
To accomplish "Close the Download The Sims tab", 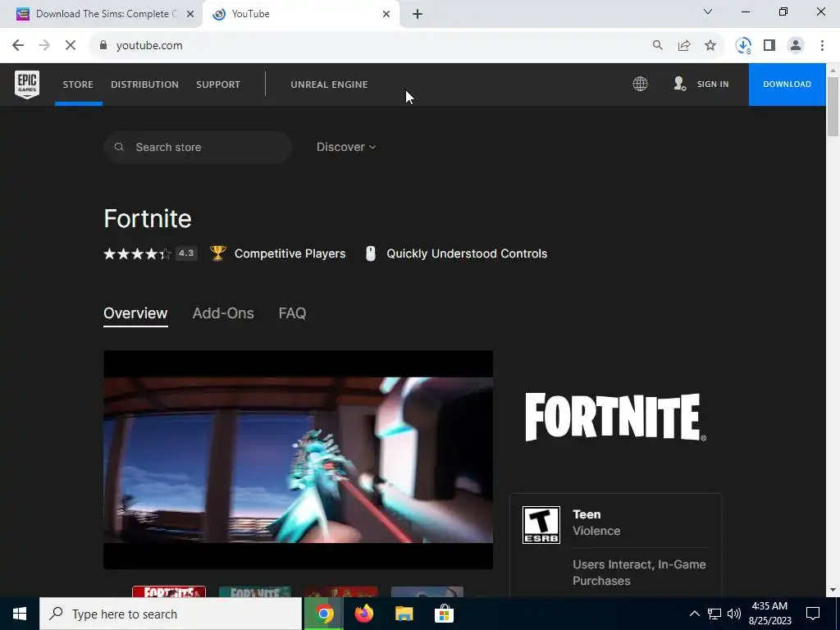I will pos(190,15).
